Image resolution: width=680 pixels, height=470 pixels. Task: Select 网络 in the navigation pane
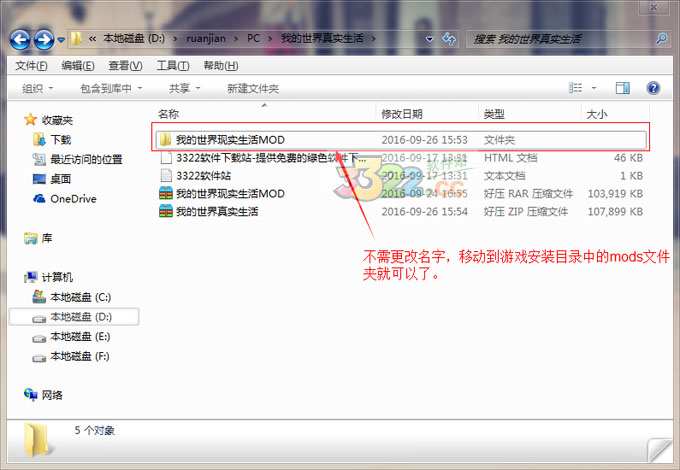[x=52, y=395]
